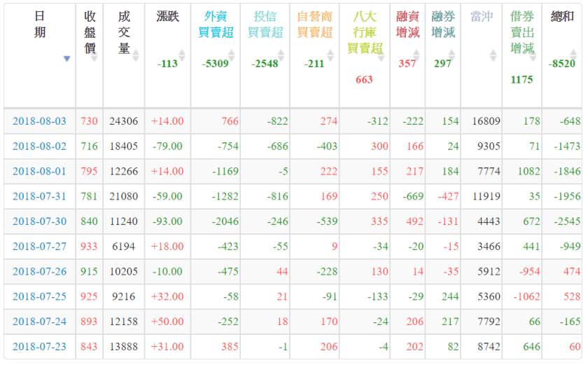This screenshot has height=365, width=588.
Task: Sort by the 八大行庫買賣超 header label
Action: coord(364,32)
